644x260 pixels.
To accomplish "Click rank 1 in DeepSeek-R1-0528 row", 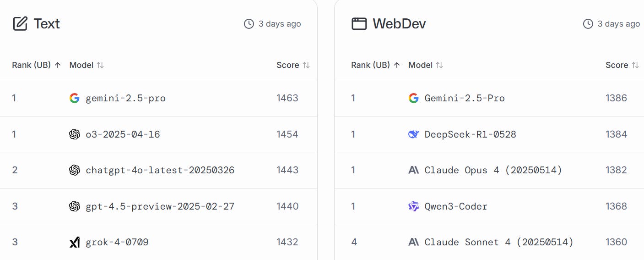I will 353,134.
